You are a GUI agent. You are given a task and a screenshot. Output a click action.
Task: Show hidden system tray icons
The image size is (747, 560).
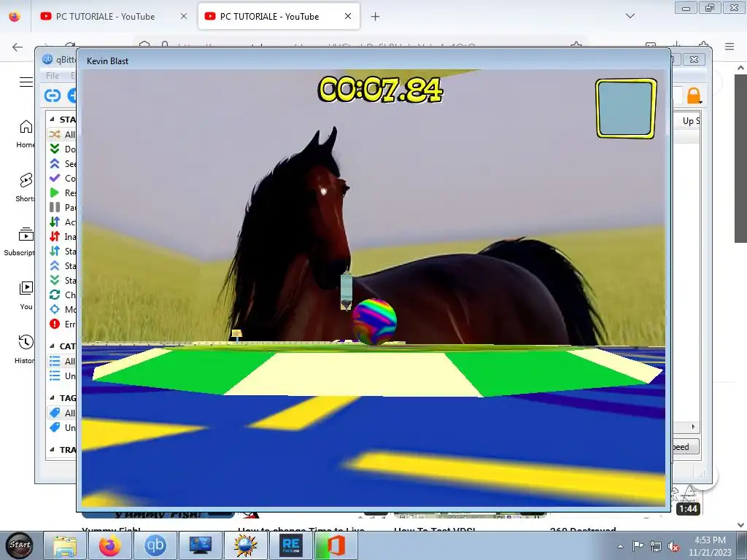[620, 546]
